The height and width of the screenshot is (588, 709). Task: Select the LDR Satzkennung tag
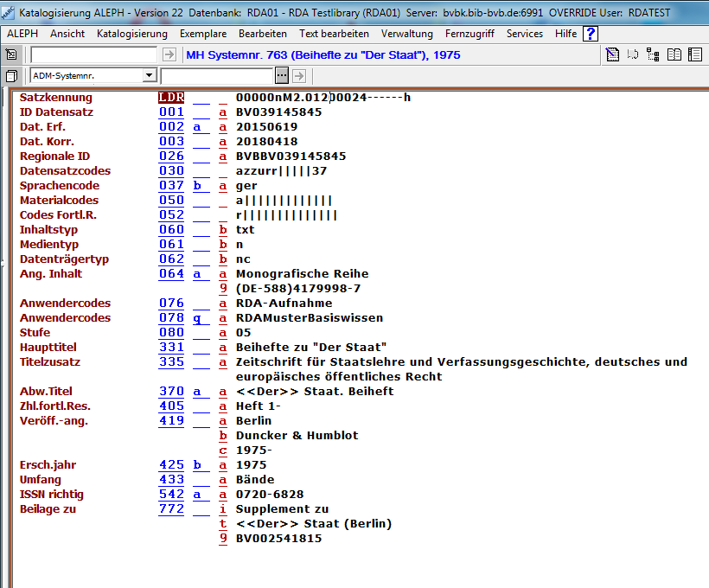[x=171, y=97]
